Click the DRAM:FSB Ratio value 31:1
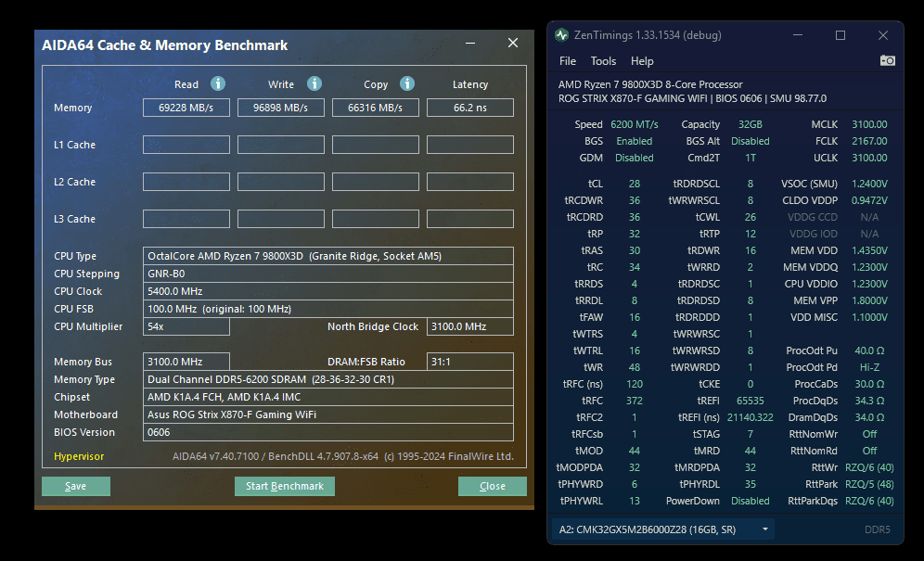Screen dimensions: 924x561 [470, 362]
